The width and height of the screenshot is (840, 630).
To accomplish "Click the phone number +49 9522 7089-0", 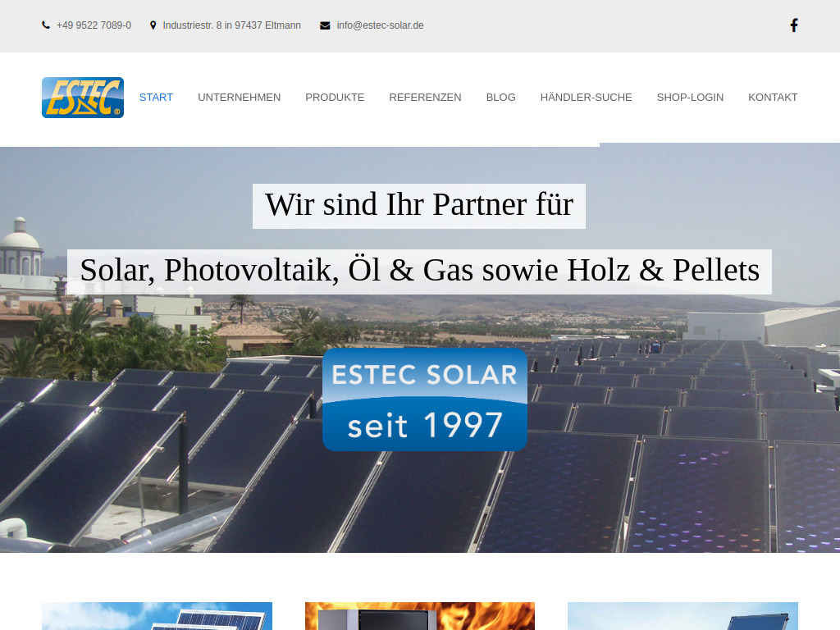I will [x=94, y=25].
